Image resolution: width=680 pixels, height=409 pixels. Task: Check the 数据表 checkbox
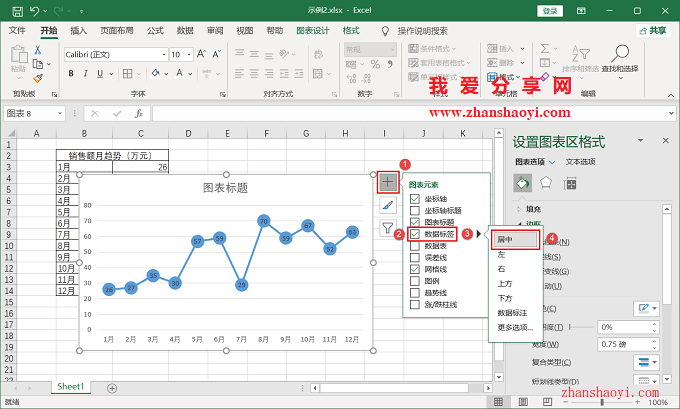pyautogui.click(x=415, y=246)
